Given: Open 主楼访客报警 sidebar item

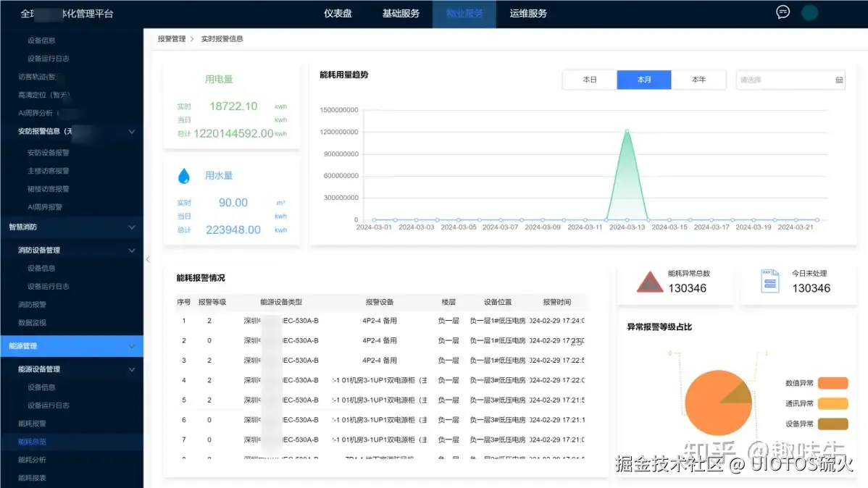Looking at the screenshot, I should (48, 171).
